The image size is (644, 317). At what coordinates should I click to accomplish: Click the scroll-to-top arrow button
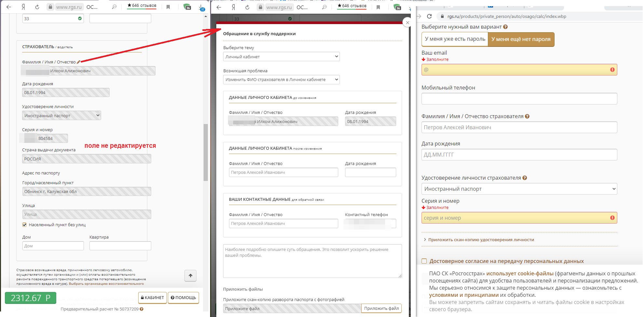(191, 276)
